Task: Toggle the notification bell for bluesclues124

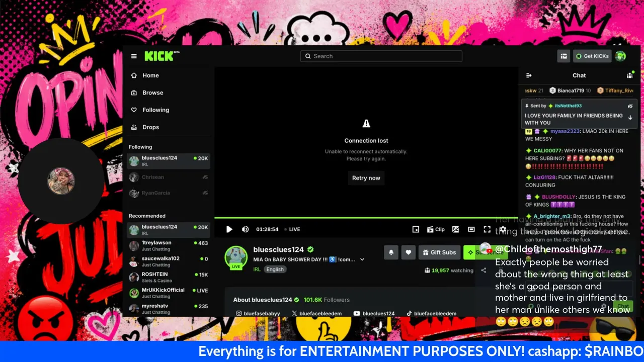Action: point(391,252)
